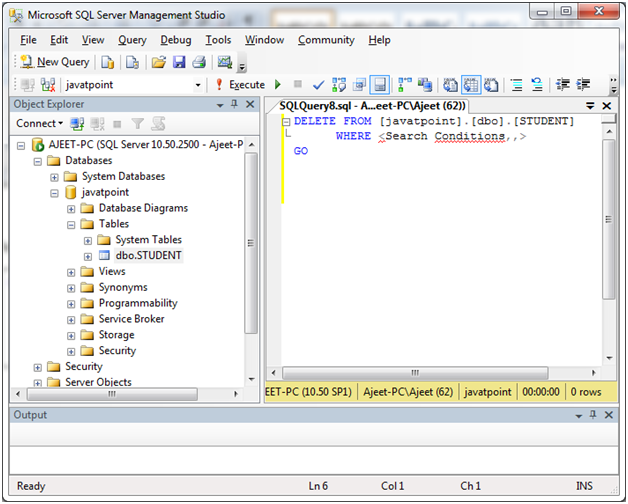This screenshot has height=504, width=628.
Task: Pin the Object Explorer panel
Action: tap(234, 104)
